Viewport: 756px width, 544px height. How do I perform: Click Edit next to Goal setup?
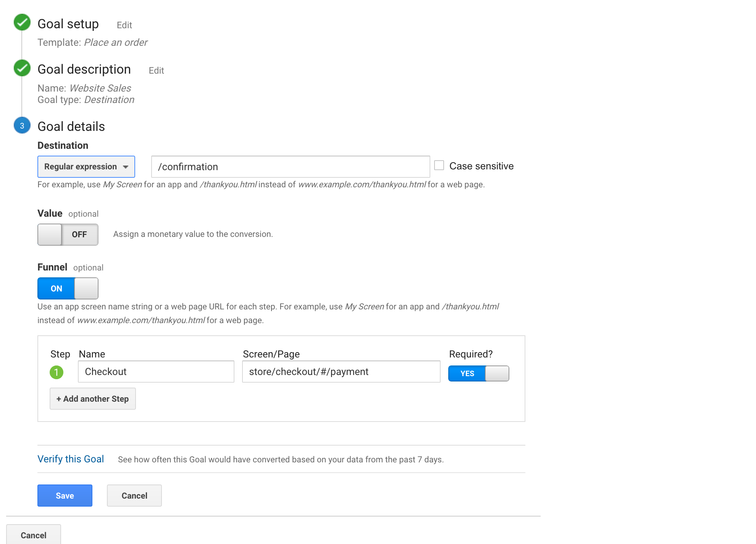[x=124, y=25]
